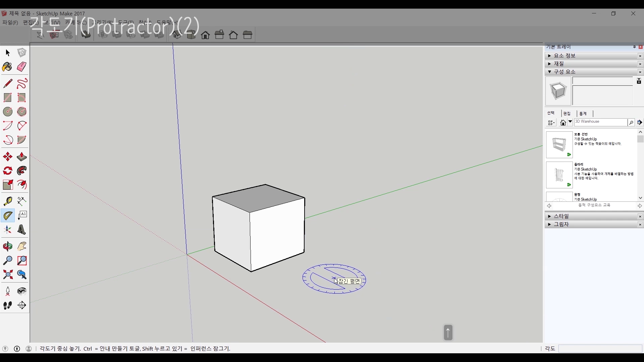Close the 그림자 panel with X
Image resolution: width=644 pixels, height=362 pixels.
pyautogui.click(x=640, y=225)
